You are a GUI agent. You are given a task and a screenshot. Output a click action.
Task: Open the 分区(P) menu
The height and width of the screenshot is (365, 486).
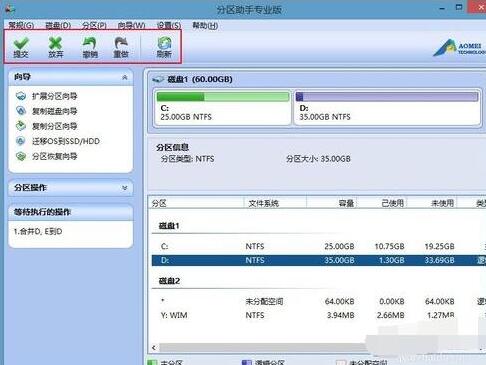(94, 25)
